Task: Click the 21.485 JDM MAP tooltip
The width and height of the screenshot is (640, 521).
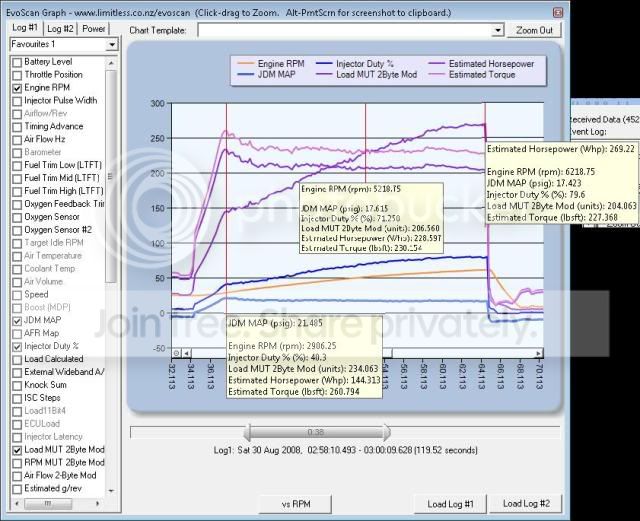Action: click(x=304, y=357)
